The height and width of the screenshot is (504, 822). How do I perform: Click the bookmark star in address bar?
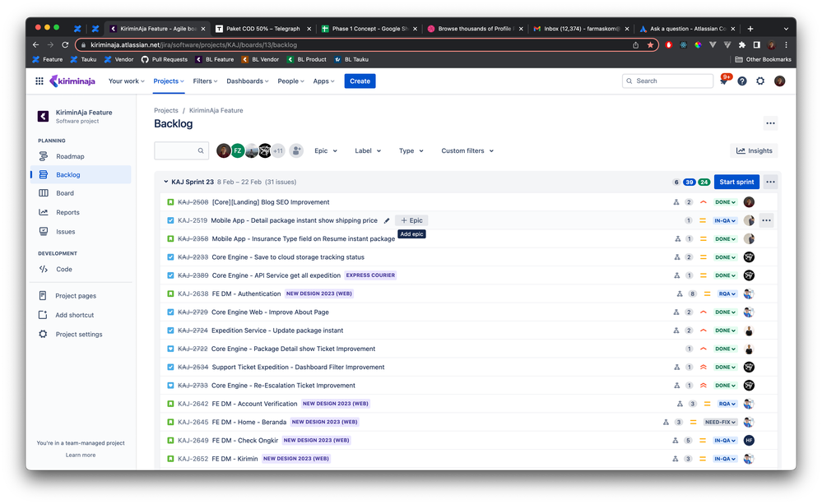(x=651, y=45)
